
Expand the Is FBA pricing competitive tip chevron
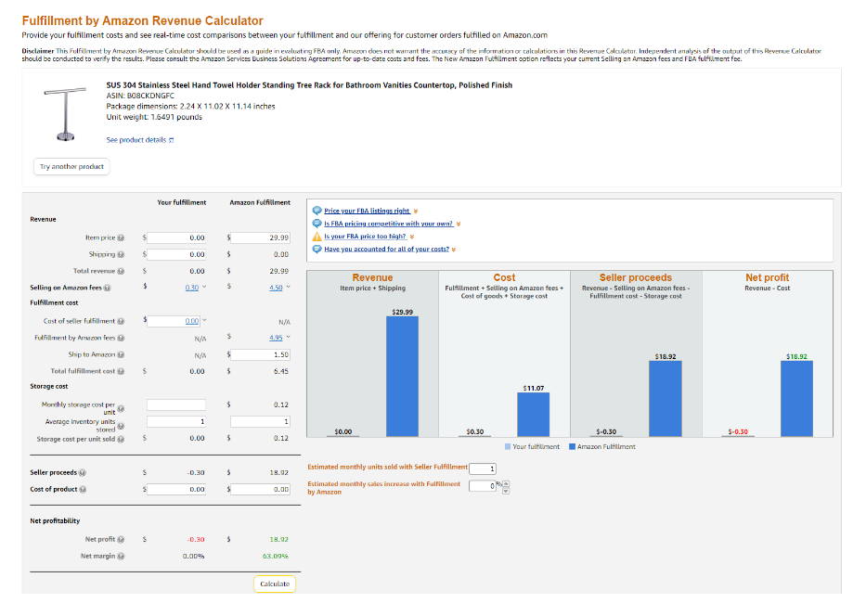coord(459,224)
